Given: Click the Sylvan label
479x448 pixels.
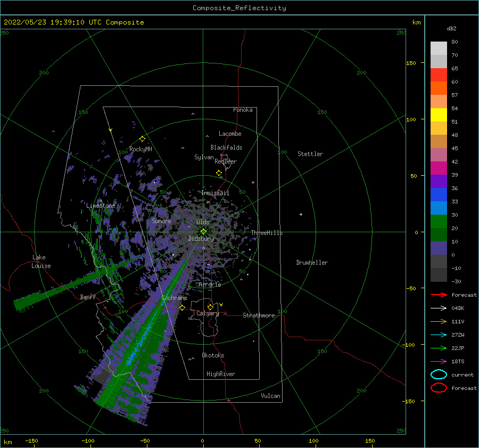Looking at the screenshot, I should [x=204, y=157].
